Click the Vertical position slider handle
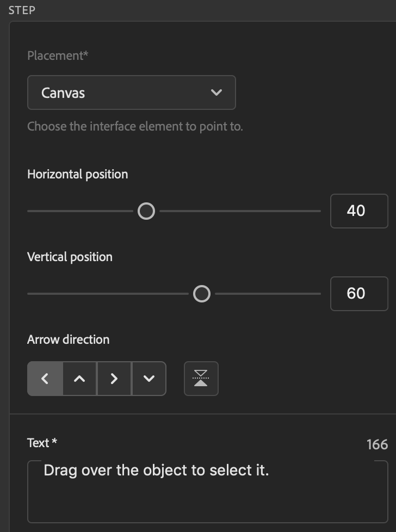396x532 pixels. pyautogui.click(x=202, y=294)
